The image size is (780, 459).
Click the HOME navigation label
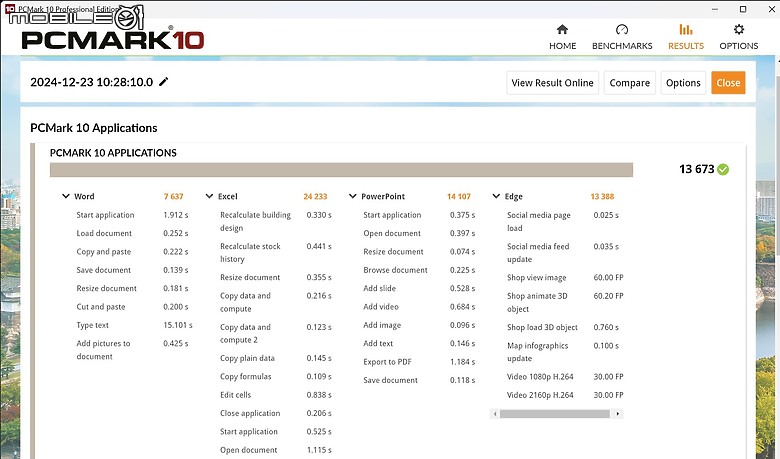click(563, 46)
